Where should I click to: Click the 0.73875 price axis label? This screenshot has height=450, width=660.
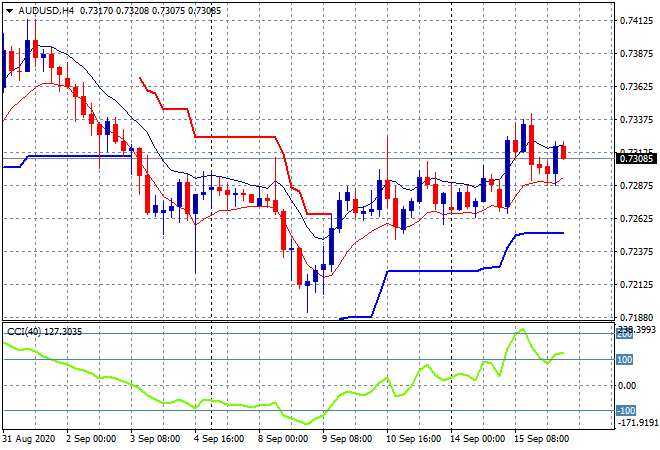tap(636, 53)
